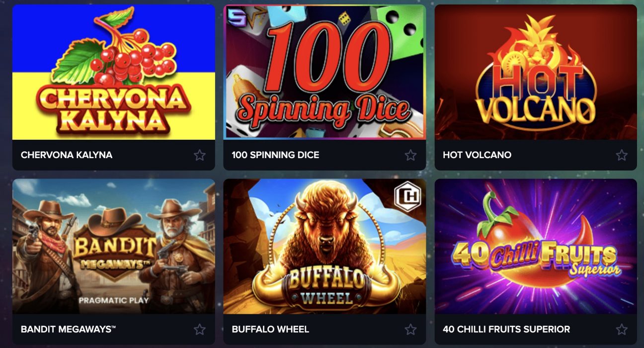644x348 pixels.
Task: Select the Bandit Megaways cowboy thumbnail
Action: 114,247
